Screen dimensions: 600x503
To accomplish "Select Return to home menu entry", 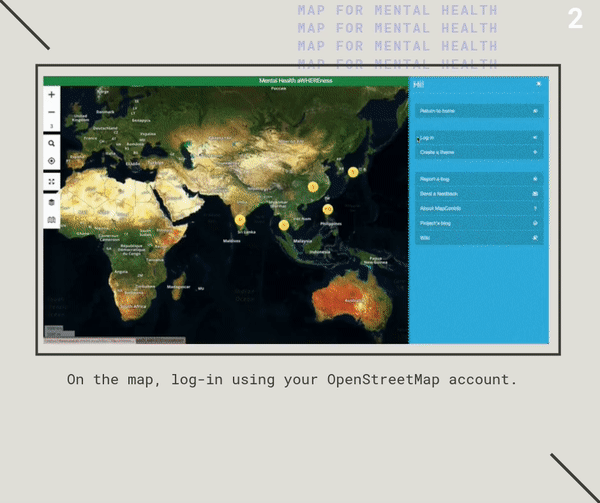I will 479,111.
